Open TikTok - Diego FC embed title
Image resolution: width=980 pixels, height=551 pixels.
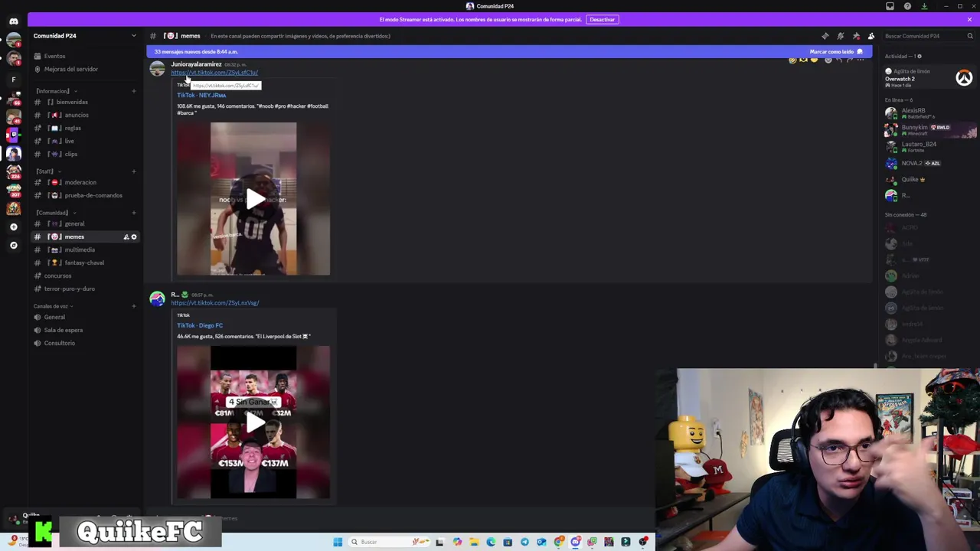point(200,325)
